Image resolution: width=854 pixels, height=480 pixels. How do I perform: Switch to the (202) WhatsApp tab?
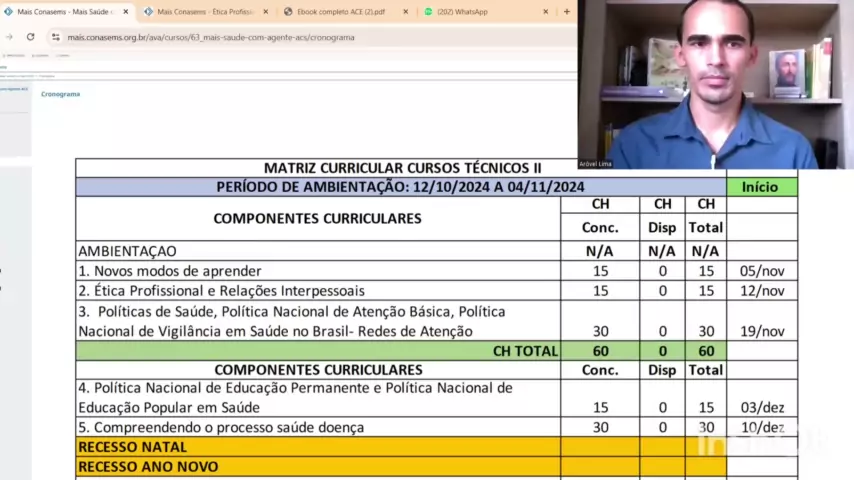pos(470,12)
